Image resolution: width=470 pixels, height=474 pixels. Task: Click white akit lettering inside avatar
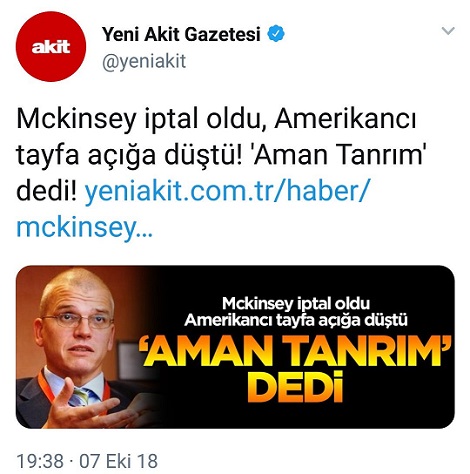pyautogui.click(x=51, y=47)
